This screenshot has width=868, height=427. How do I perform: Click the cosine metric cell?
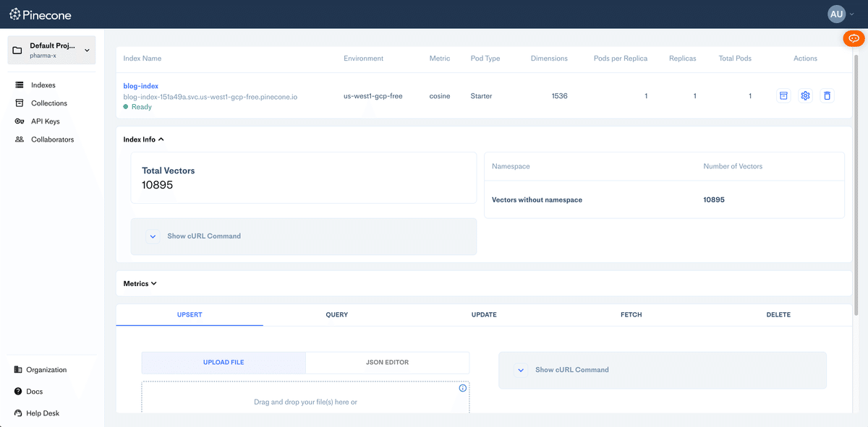click(x=439, y=96)
